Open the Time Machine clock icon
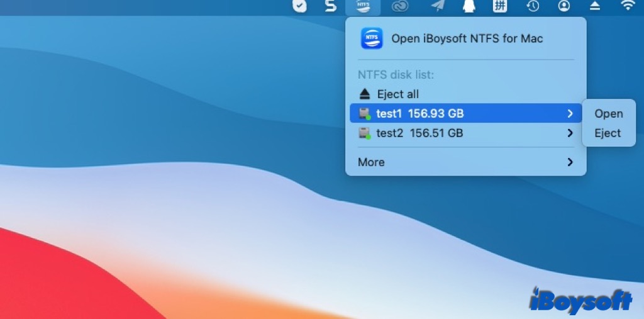The height and width of the screenshot is (319, 644). point(532,6)
